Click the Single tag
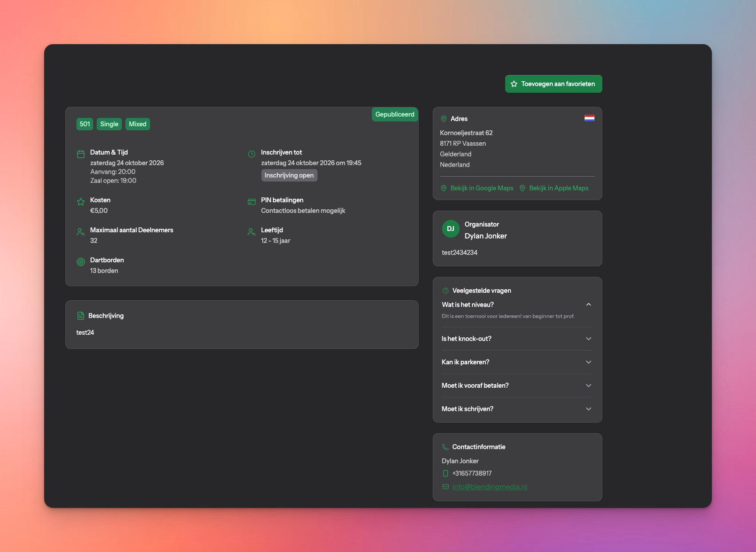Image resolution: width=756 pixels, height=552 pixels. pos(109,124)
